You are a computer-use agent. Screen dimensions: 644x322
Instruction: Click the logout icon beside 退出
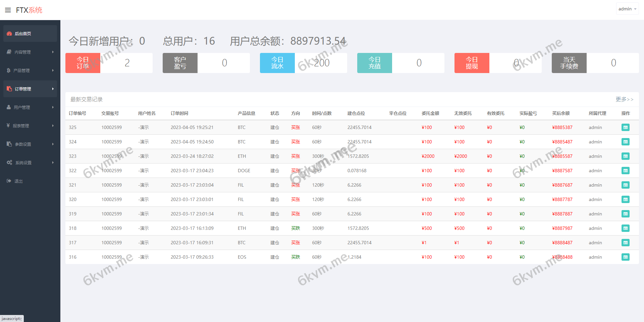[9, 181]
